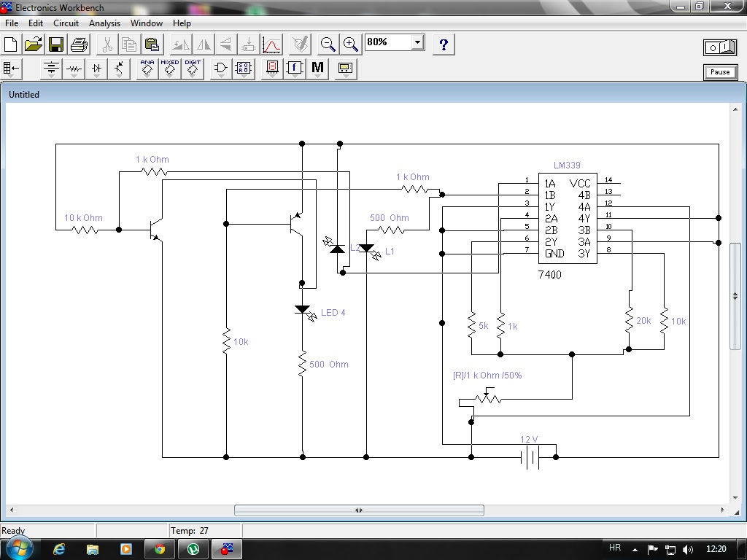747x560 pixels.
Task: Open the Miscellaneous M parts bin
Action: [318, 69]
